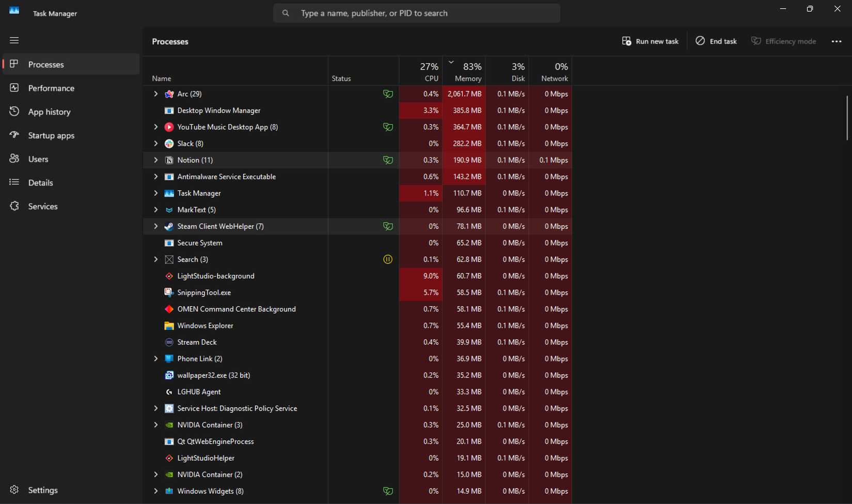Open the more options (...) menu
Viewport: 852px width, 504px height.
pos(837,41)
